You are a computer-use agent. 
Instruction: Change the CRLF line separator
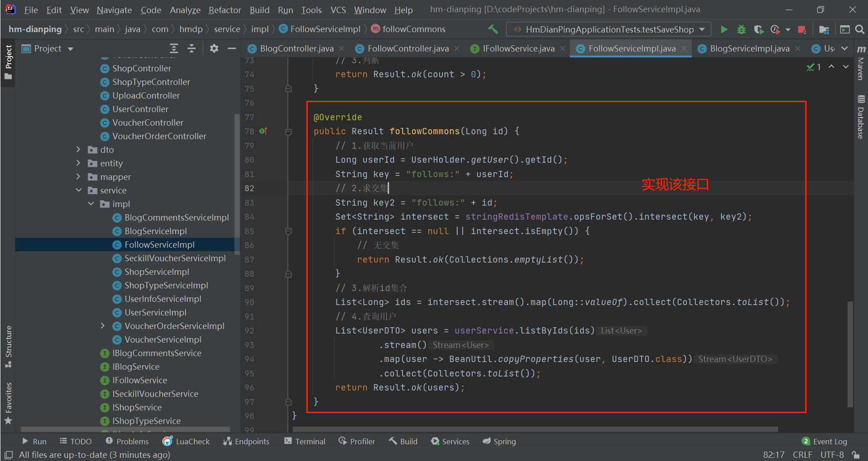(802, 455)
